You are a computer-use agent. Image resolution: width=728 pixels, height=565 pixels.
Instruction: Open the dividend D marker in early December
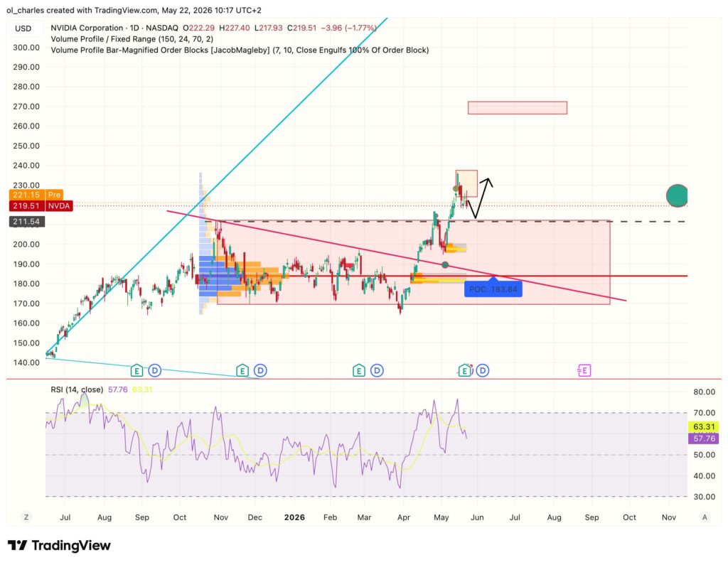tap(260, 370)
